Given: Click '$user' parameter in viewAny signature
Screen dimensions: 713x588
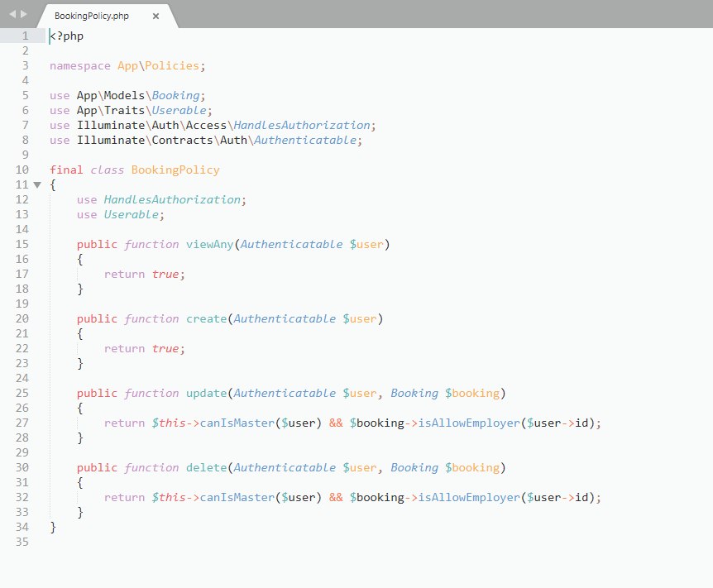Looking at the screenshot, I should pos(366,244).
